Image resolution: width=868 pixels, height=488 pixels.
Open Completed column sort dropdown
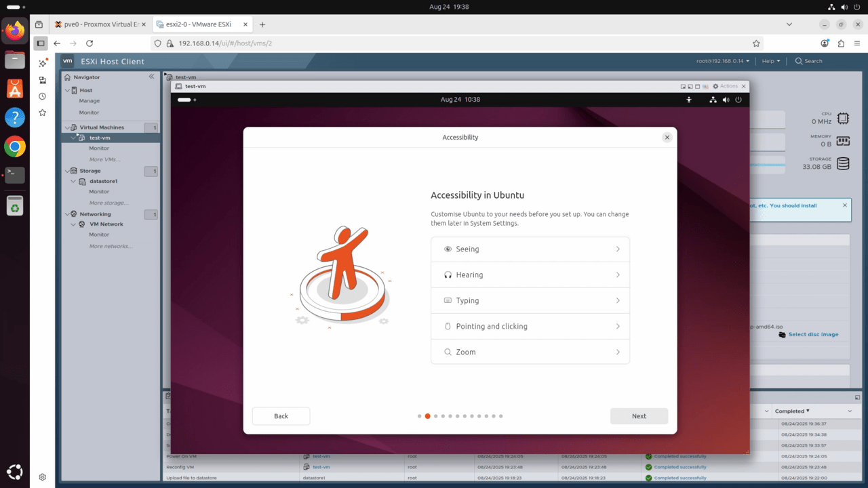tap(850, 411)
